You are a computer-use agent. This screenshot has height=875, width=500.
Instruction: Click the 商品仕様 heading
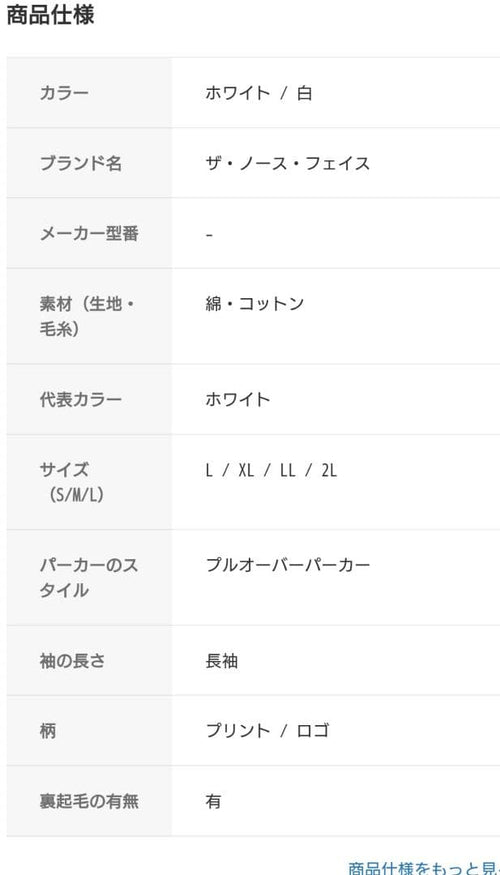coord(50,15)
